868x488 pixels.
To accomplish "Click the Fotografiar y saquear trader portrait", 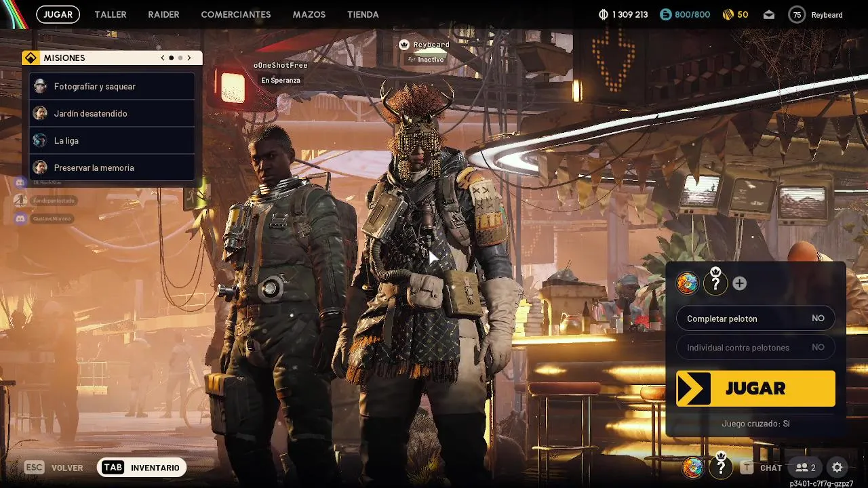I will (x=41, y=86).
